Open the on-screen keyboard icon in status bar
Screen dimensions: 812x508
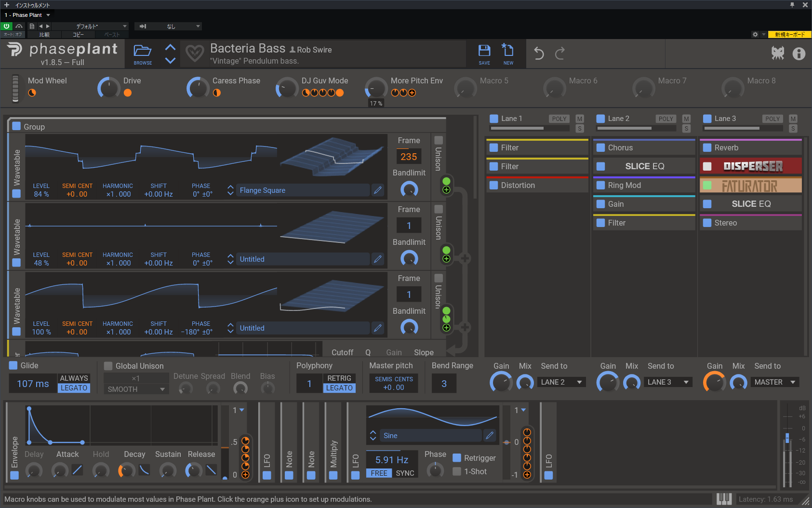click(724, 499)
